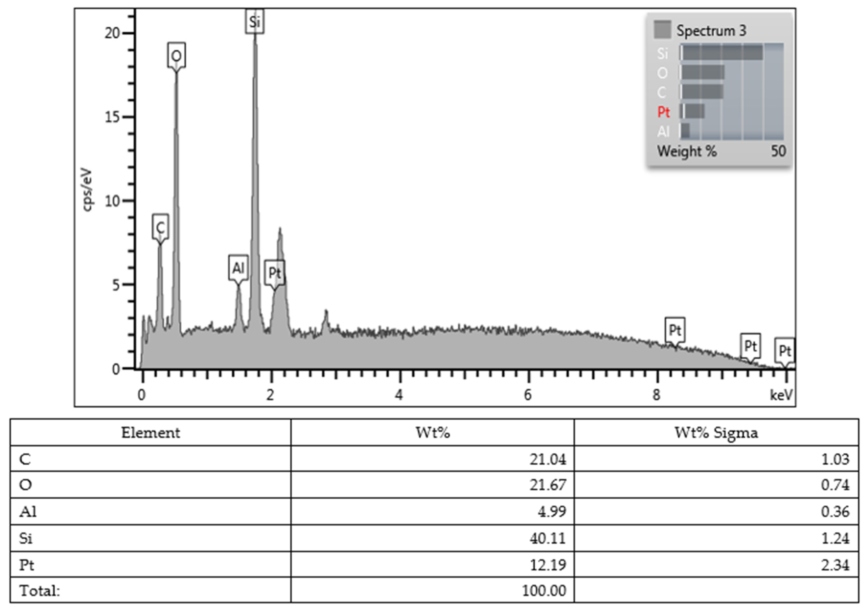The width and height of the screenshot is (868, 613).
Task: Click the Spectrum 3 gray color swatch
Action: pyautogui.click(x=662, y=30)
